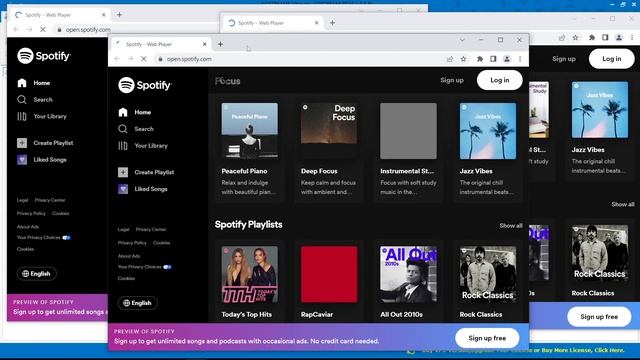
Task: Toggle the side panel icon in the front Chrome window
Action: (x=493, y=59)
